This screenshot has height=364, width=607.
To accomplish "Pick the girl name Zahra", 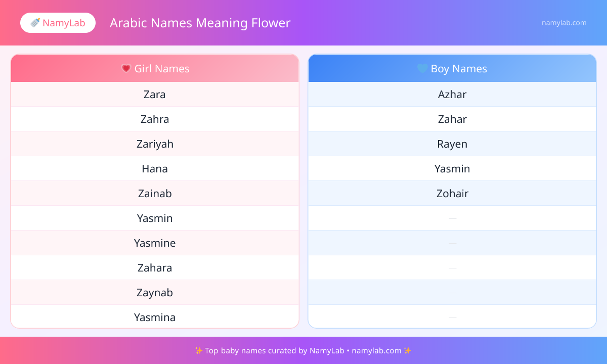I will 155,119.
